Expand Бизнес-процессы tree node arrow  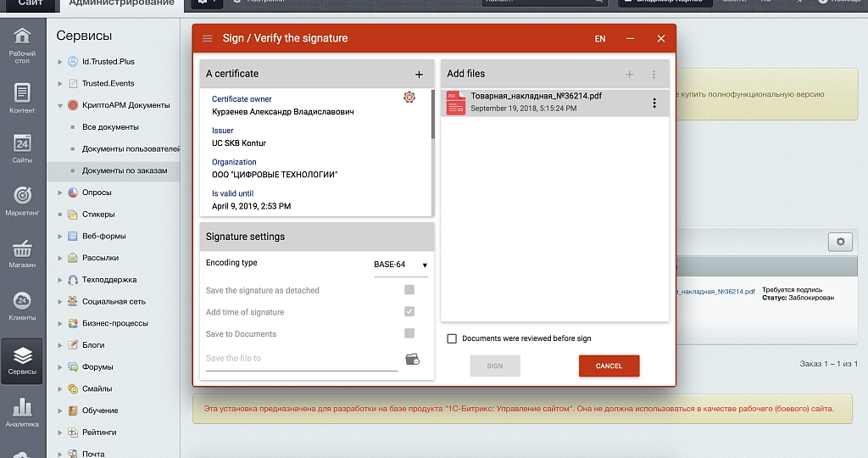pos(60,323)
